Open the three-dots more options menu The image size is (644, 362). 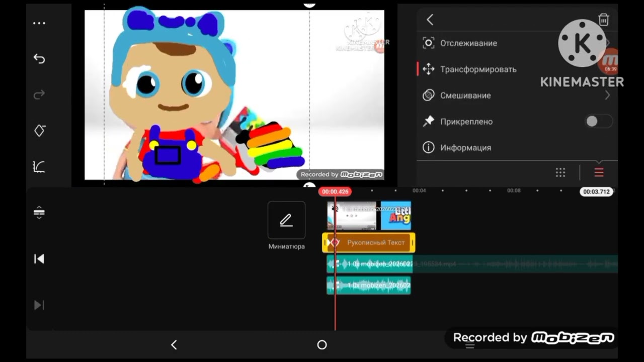click(x=39, y=23)
